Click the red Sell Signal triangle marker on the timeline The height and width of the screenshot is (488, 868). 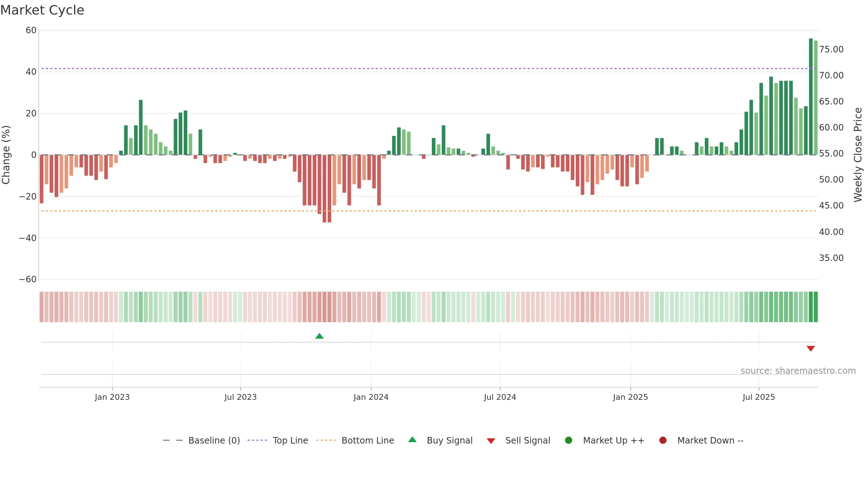810,348
